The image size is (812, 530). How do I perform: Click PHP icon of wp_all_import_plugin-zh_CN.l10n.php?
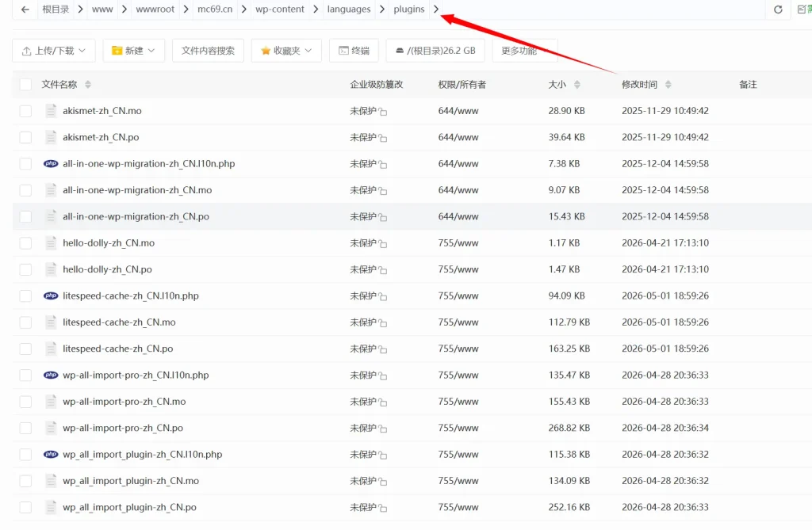[51, 454]
